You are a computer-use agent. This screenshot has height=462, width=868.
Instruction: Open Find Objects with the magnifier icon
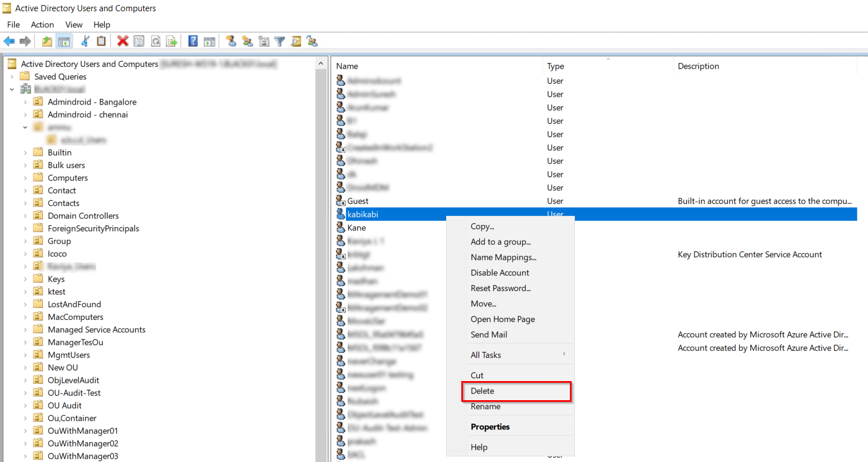click(x=296, y=41)
